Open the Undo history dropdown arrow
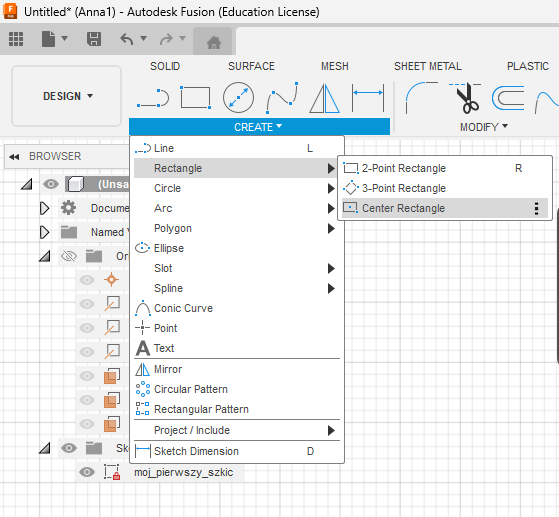 click(143, 38)
